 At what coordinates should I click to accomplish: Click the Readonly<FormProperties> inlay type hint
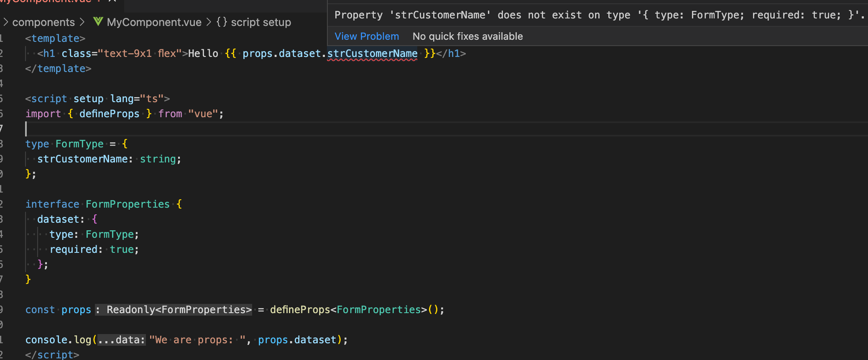pyautogui.click(x=174, y=310)
